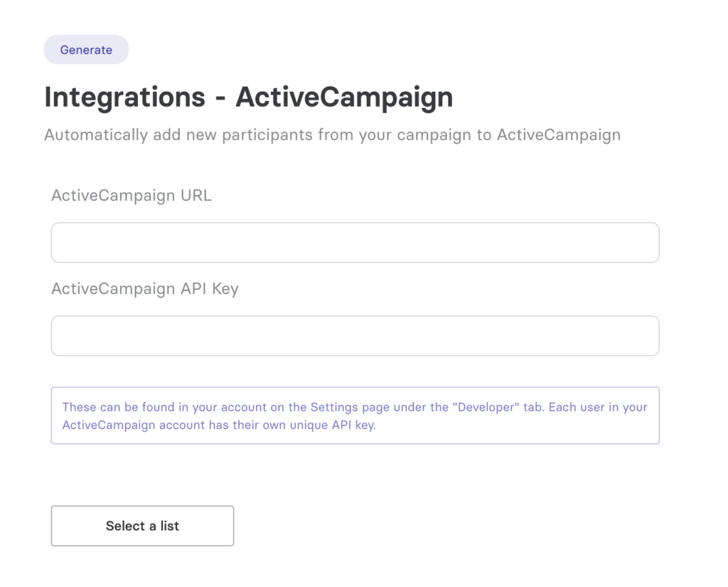Click the subtitle about adding new participants

pyautogui.click(x=332, y=134)
